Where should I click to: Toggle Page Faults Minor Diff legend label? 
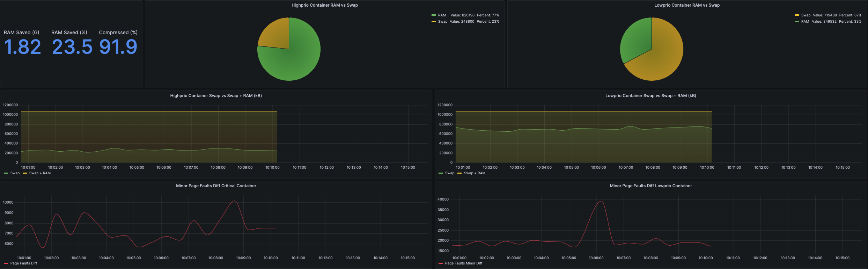click(x=464, y=263)
